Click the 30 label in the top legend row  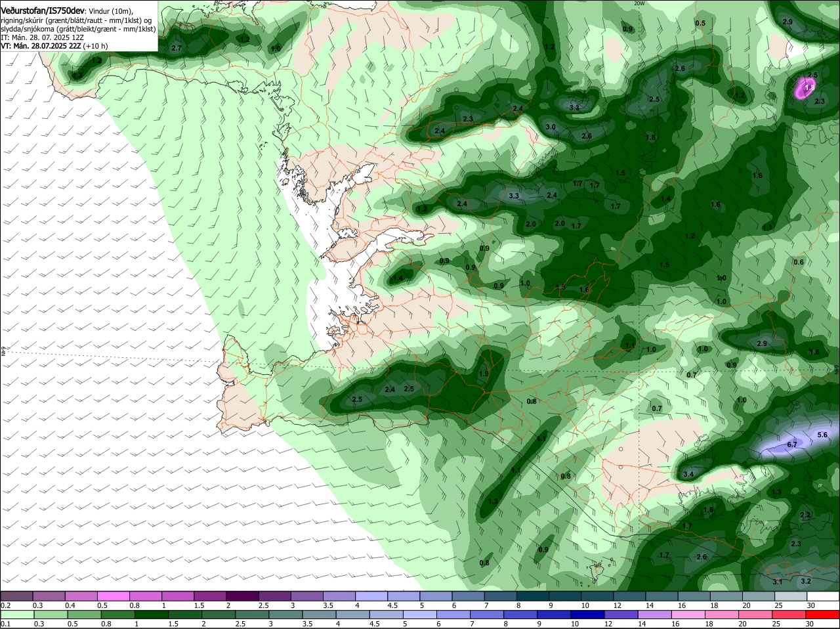tap(811, 605)
